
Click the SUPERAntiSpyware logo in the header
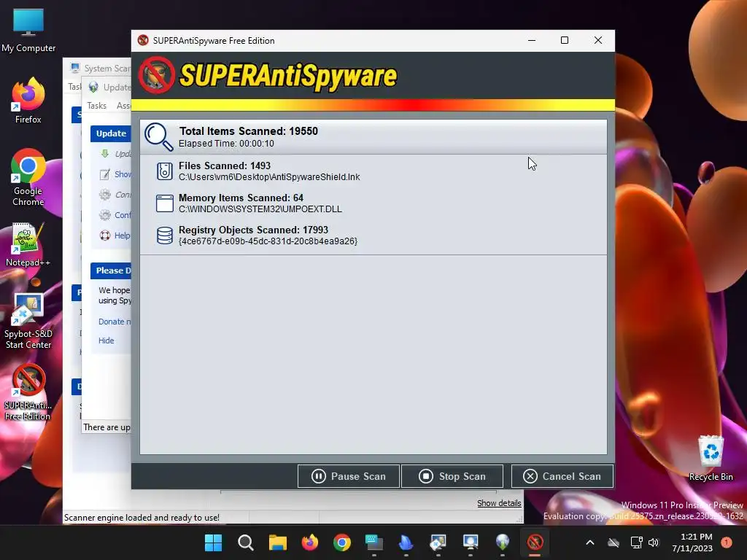click(268, 75)
